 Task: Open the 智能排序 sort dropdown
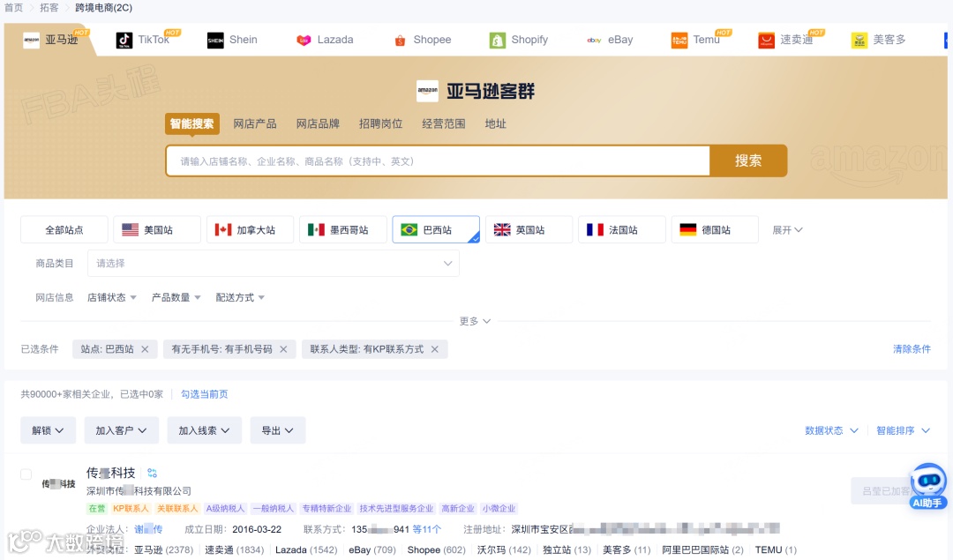point(904,430)
